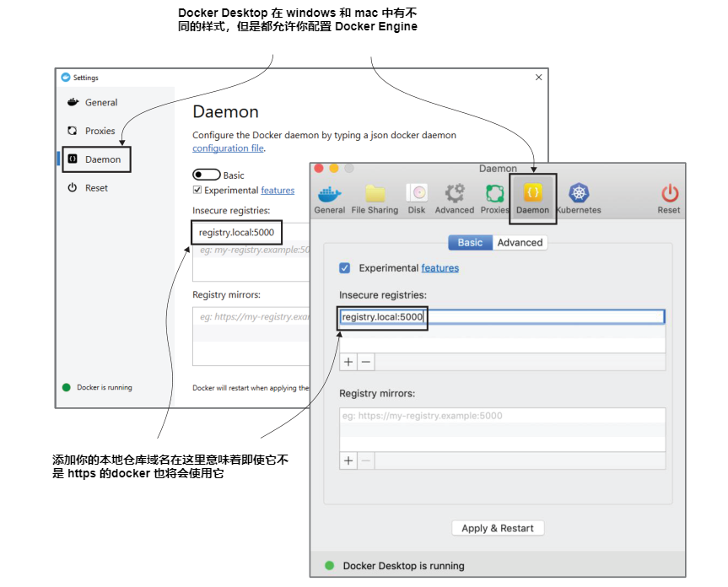Click 'Registry mirrors:' label in Mac window
Image resolution: width=728 pixels, height=587 pixels.
pos(377,394)
